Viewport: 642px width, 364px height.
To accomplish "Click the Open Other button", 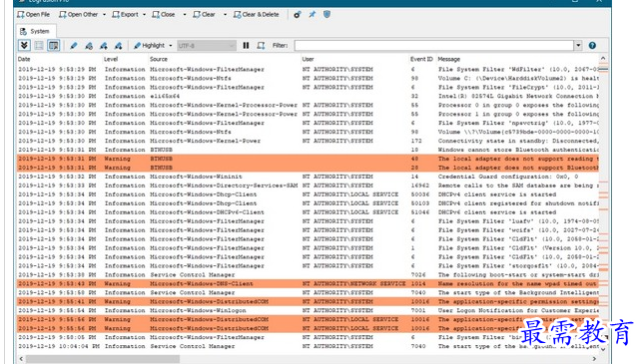I will (x=78, y=15).
